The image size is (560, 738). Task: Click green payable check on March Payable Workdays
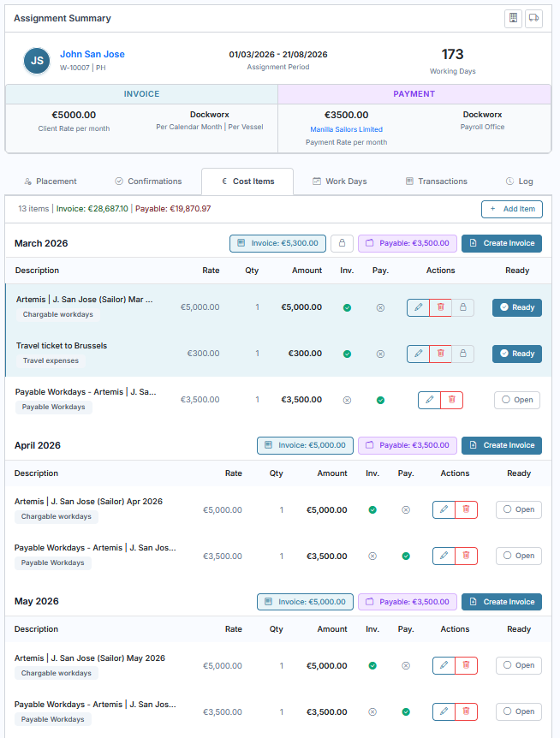click(381, 400)
